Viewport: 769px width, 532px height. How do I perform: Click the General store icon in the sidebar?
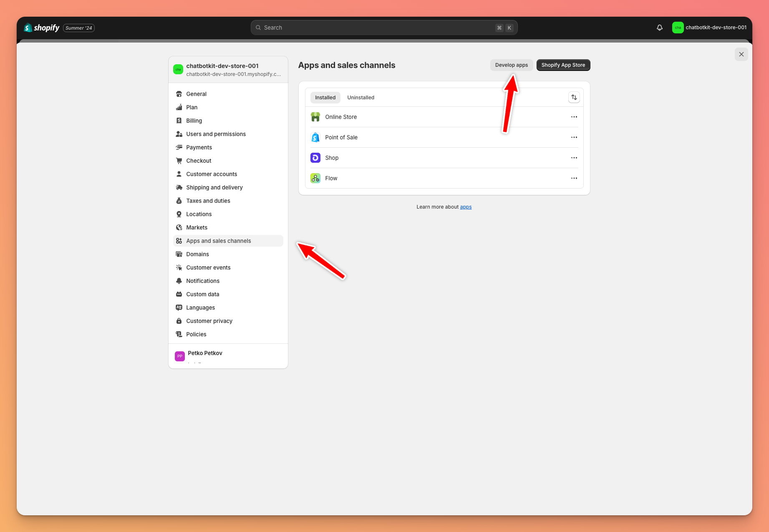pyautogui.click(x=179, y=94)
